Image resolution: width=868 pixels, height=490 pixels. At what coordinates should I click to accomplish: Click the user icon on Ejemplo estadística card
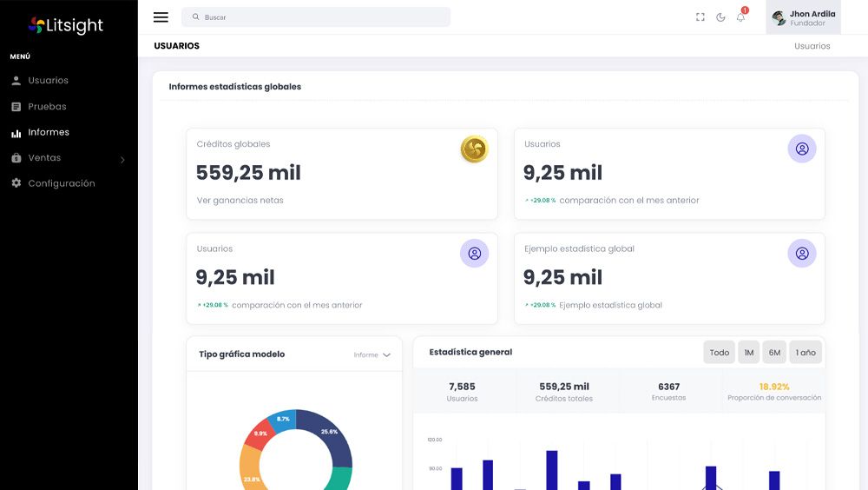coord(801,254)
